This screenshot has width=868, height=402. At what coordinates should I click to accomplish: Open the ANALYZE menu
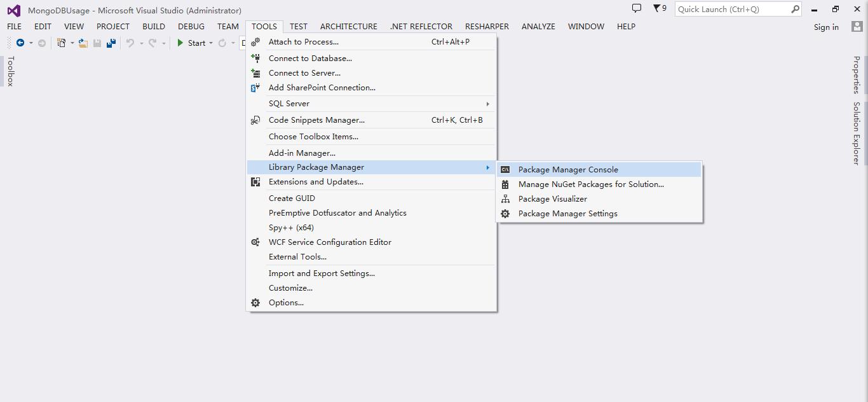pyautogui.click(x=538, y=27)
